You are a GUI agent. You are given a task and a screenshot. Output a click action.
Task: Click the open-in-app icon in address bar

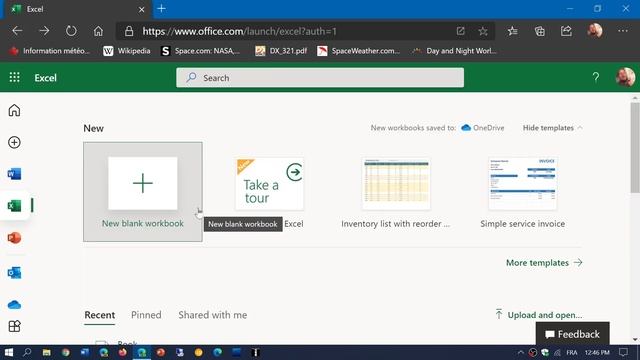(460, 31)
